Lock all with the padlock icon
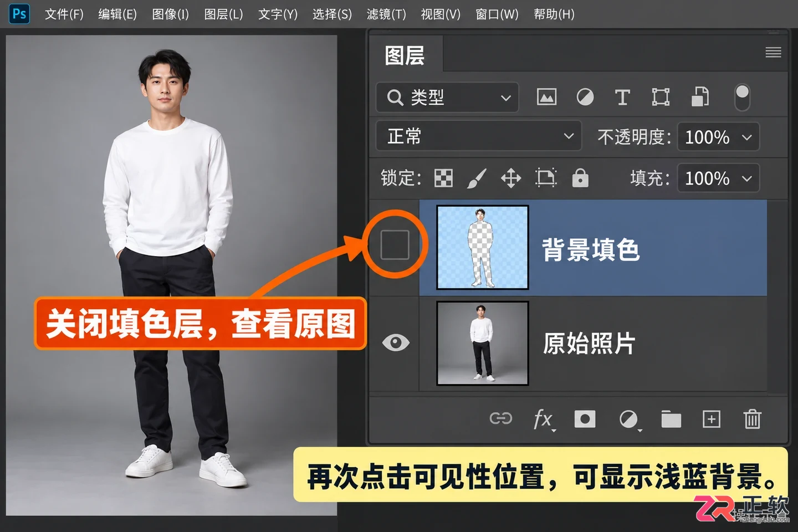The width and height of the screenshot is (798, 532). click(580, 178)
